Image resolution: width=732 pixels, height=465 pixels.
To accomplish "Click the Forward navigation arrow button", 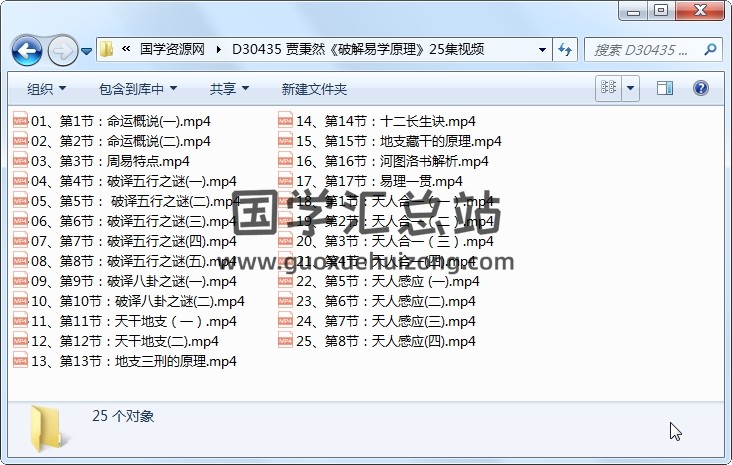I will tap(61, 49).
